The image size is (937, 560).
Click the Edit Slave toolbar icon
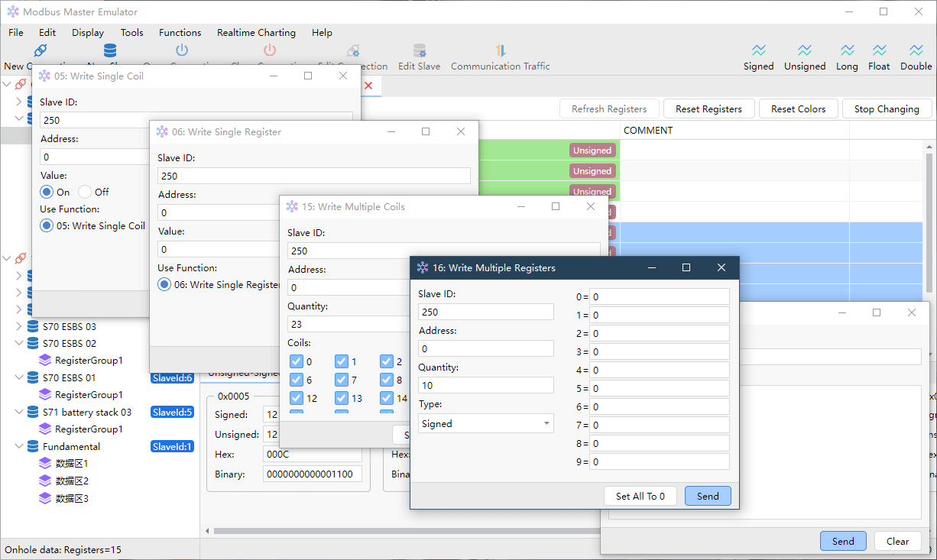click(x=420, y=51)
